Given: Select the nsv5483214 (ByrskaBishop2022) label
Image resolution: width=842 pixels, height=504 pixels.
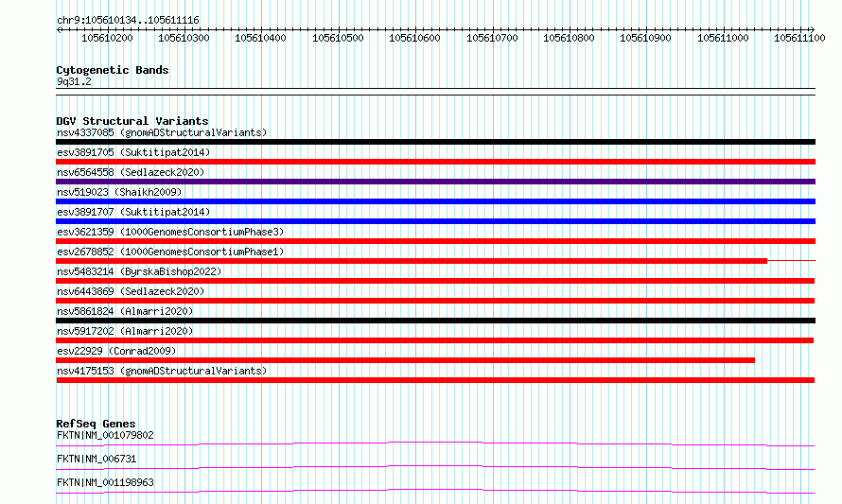Looking at the screenshot, I should tap(139, 271).
